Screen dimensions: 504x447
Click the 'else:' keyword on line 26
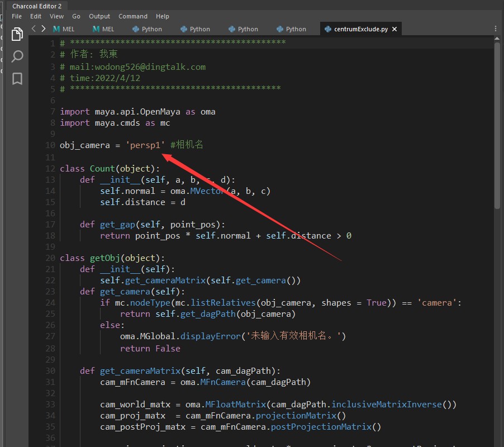[x=112, y=325]
